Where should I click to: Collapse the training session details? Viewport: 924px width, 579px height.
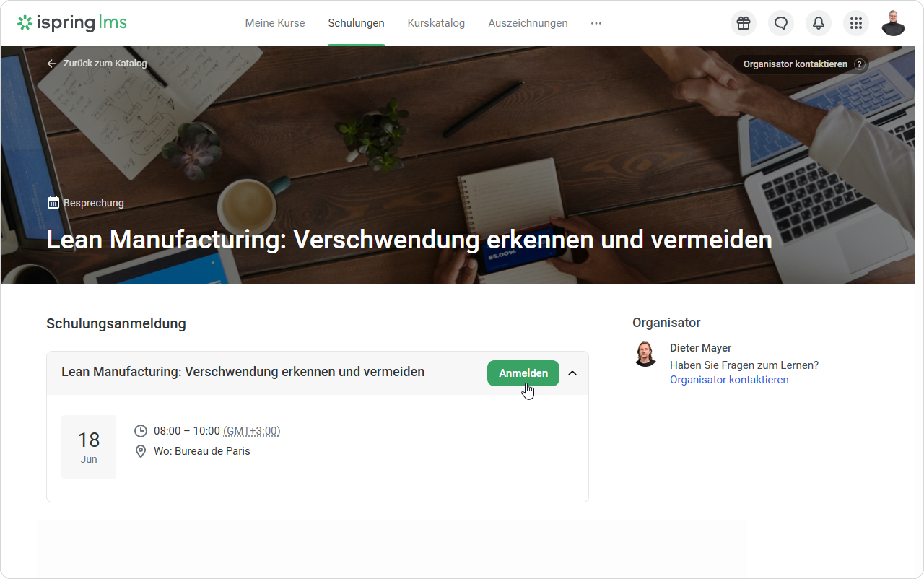(x=572, y=373)
